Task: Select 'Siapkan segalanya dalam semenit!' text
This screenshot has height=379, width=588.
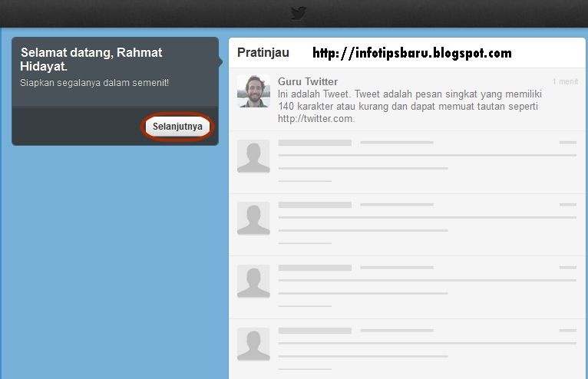Action: [x=94, y=82]
